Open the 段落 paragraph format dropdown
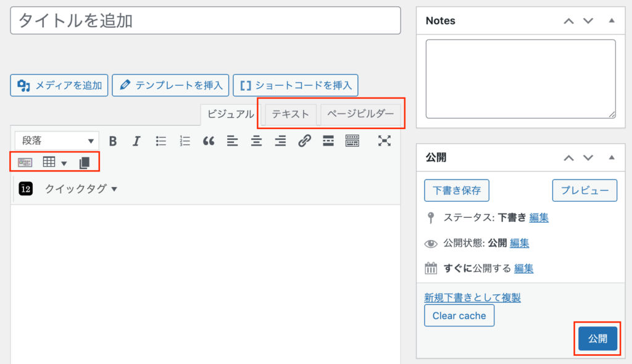Image resolution: width=632 pixels, height=364 pixels. pyautogui.click(x=57, y=141)
